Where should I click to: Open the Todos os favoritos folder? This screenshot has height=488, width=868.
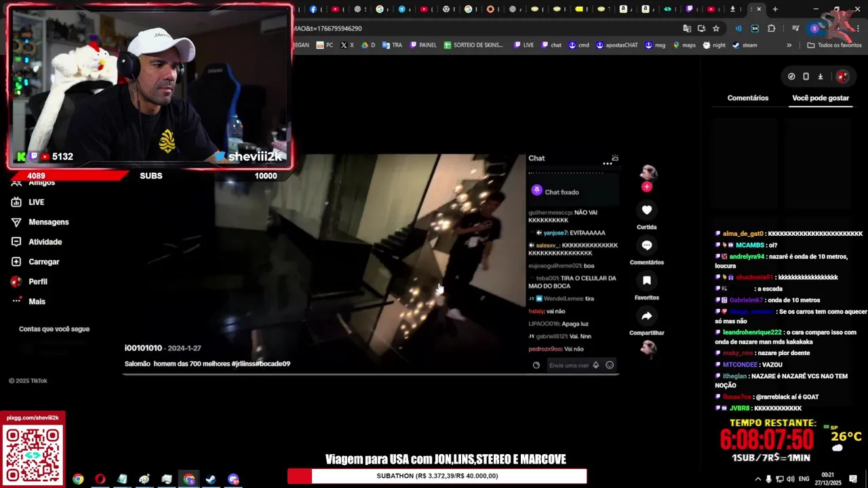(x=834, y=45)
